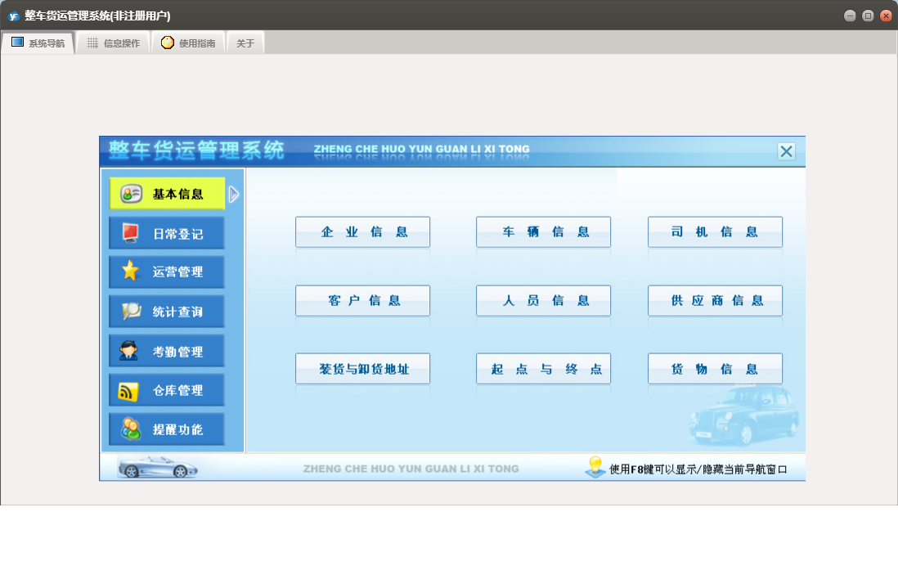Minimize the application window

[x=850, y=16]
